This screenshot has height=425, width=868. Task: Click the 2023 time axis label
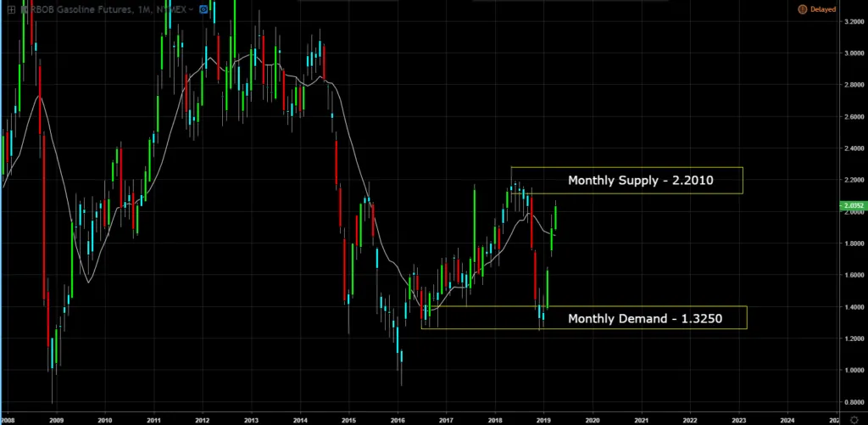tap(739, 419)
